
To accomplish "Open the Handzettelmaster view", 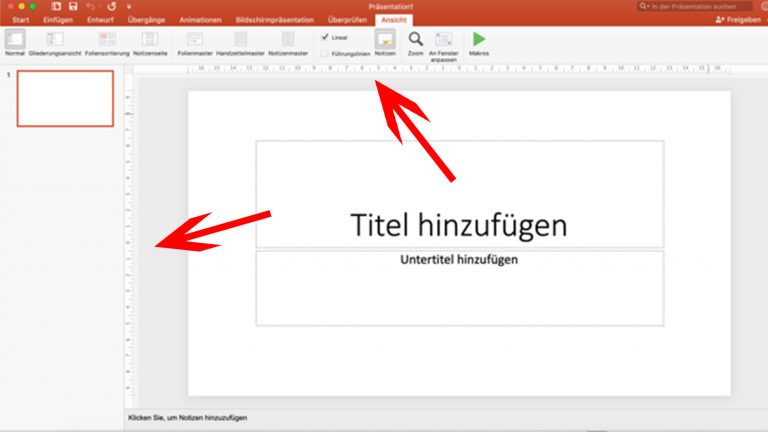I will point(240,41).
